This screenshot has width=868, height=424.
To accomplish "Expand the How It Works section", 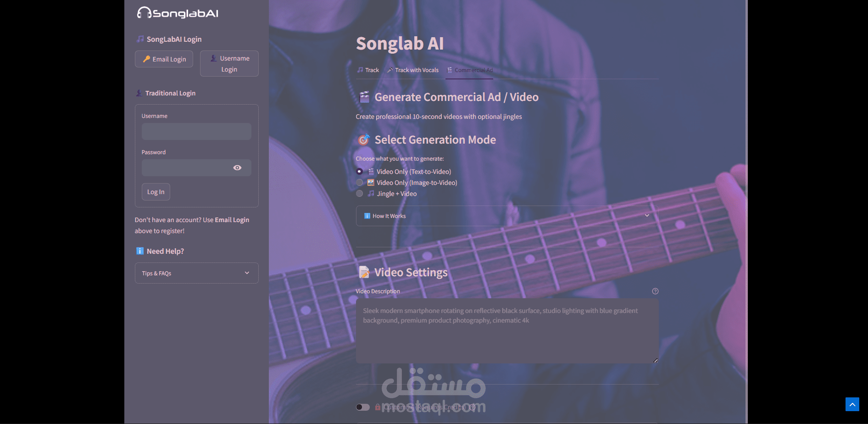I will click(507, 216).
